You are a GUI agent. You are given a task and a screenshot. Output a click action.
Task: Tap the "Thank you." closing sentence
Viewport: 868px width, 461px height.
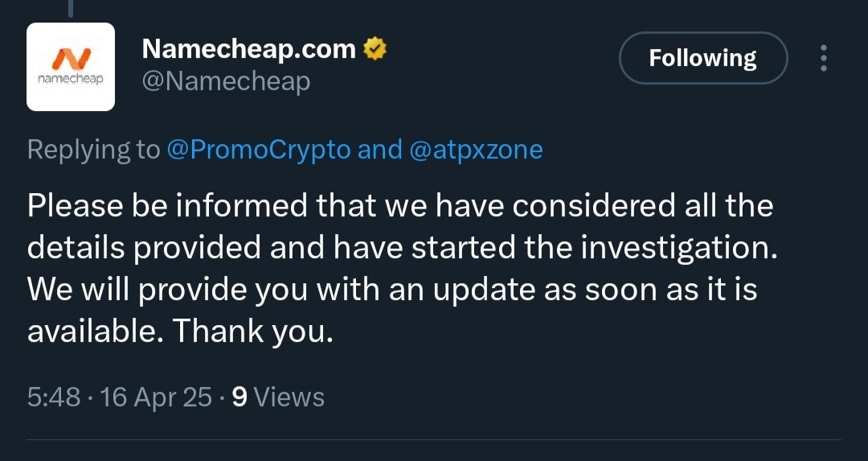[x=253, y=332]
